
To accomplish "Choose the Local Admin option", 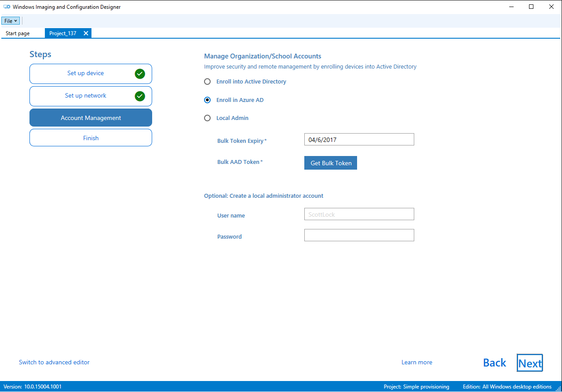I will [207, 118].
